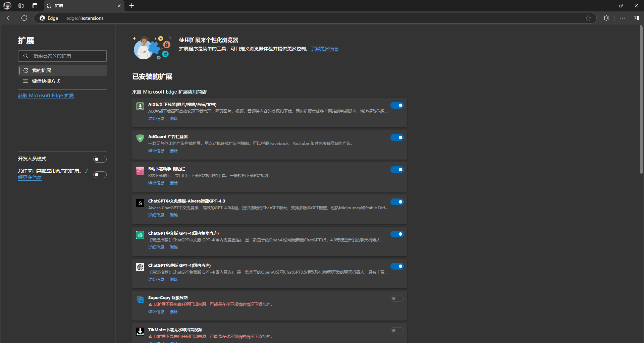Close the 扩展 tab

pyautogui.click(x=119, y=6)
